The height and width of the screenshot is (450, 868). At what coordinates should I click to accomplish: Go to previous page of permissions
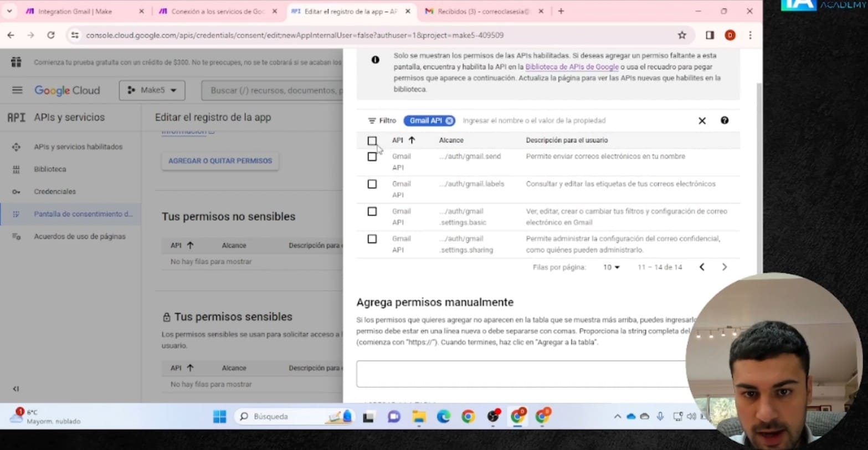702,267
